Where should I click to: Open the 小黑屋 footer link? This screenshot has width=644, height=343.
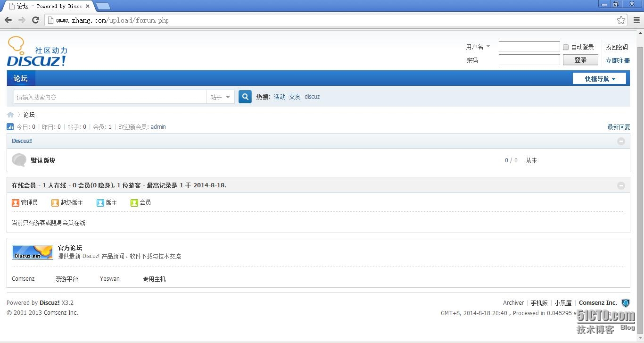tap(563, 303)
